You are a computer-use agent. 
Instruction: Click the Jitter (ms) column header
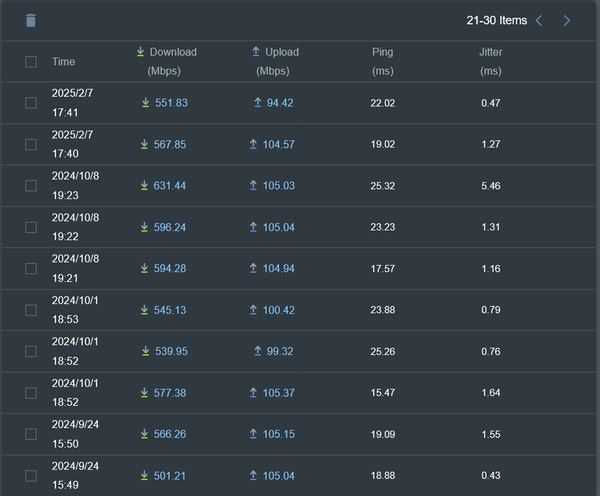491,61
